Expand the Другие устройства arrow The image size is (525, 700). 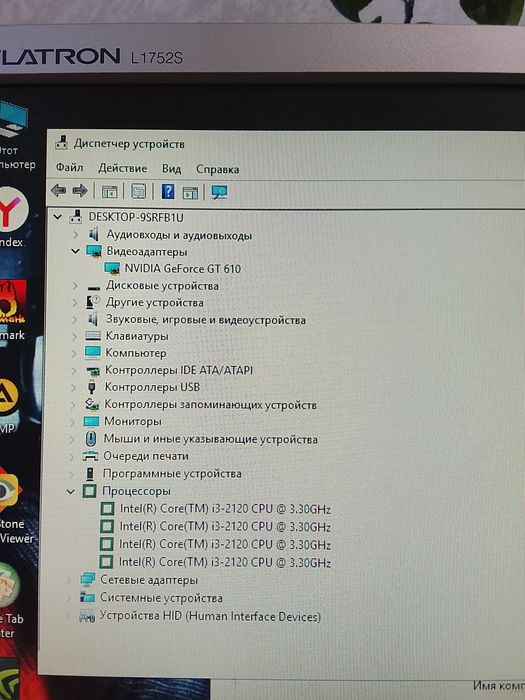pyautogui.click(x=75, y=302)
